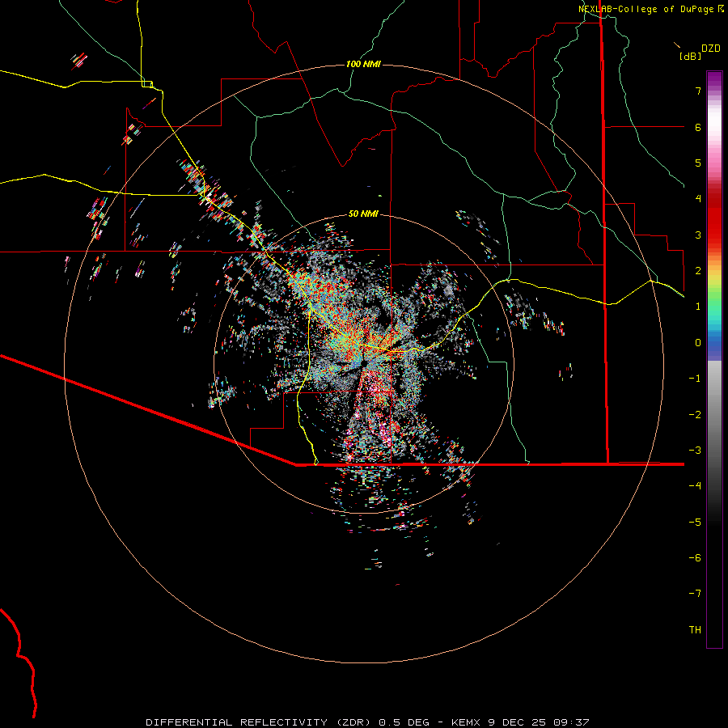Click the 6 value on the color scale
728x728 pixels.
click(698, 127)
